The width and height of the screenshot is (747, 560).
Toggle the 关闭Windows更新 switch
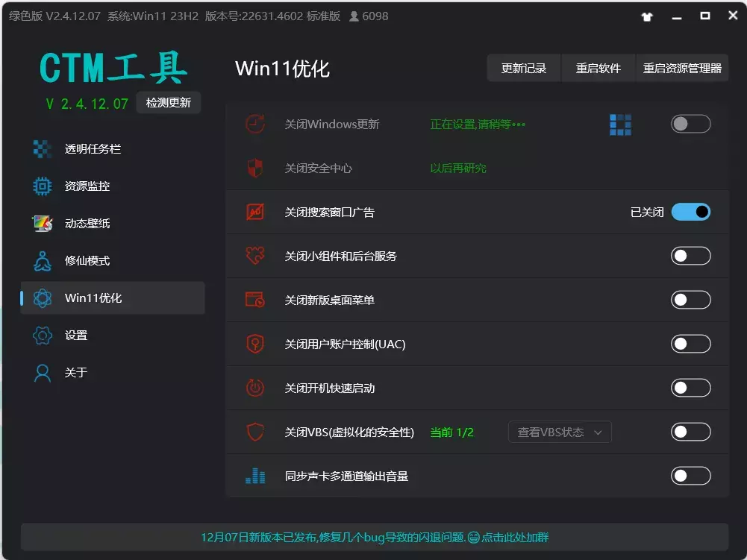[x=691, y=125]
